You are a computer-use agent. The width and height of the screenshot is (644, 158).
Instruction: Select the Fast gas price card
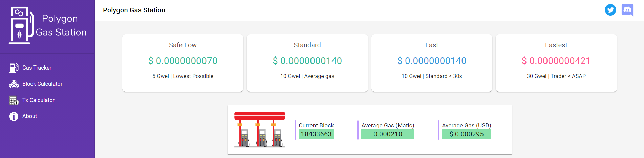tap(432, 63)
